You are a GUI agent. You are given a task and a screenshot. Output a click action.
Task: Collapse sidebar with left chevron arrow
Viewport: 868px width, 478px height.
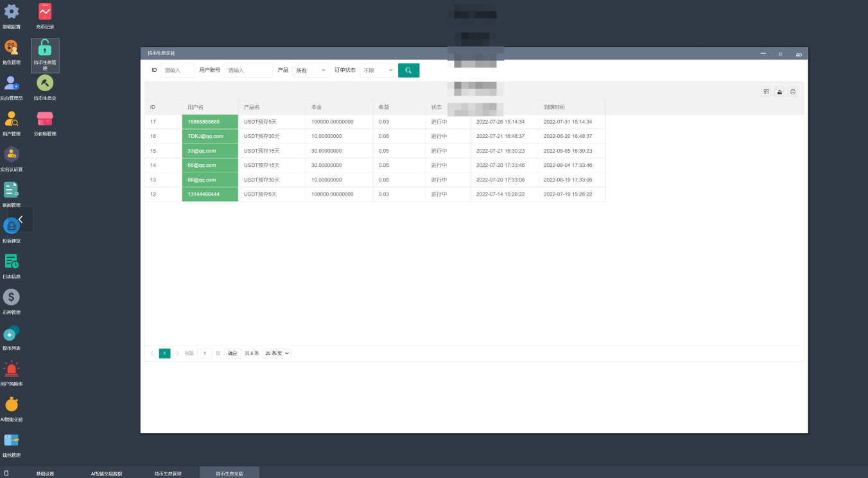coord(21,219)
